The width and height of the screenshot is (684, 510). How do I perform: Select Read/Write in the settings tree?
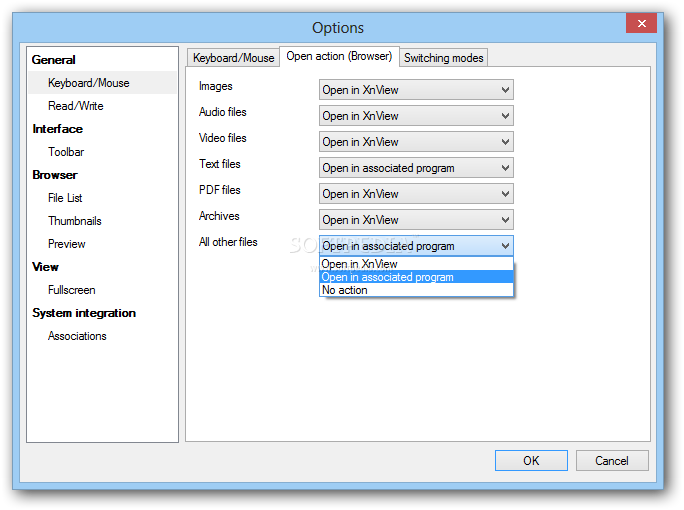pos(76,106)
